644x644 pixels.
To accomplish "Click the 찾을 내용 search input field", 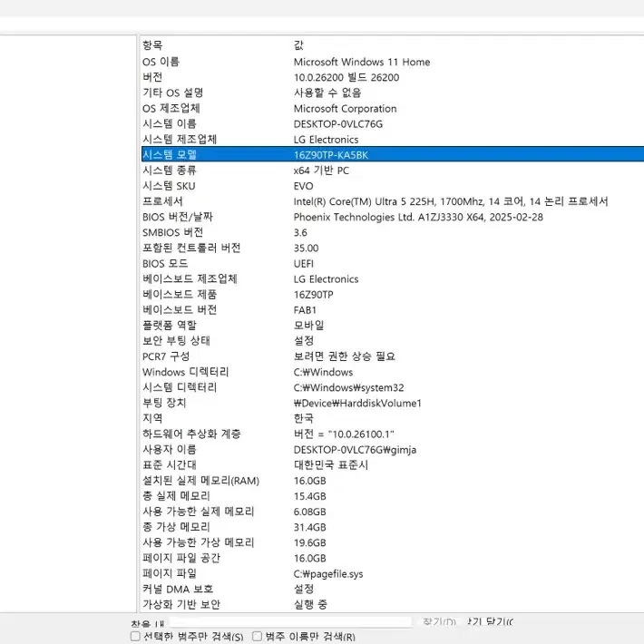I will tap(290, 622).
